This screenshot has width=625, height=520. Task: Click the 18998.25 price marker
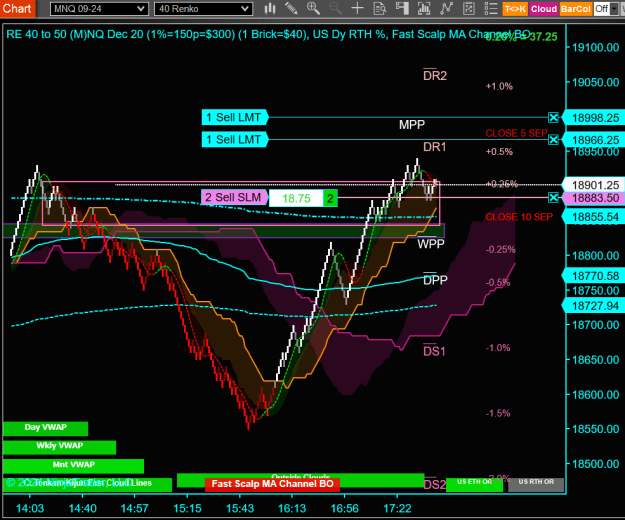595,118
